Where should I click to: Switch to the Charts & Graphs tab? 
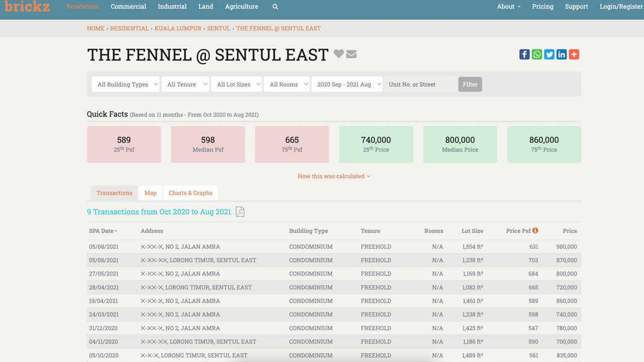190,193
